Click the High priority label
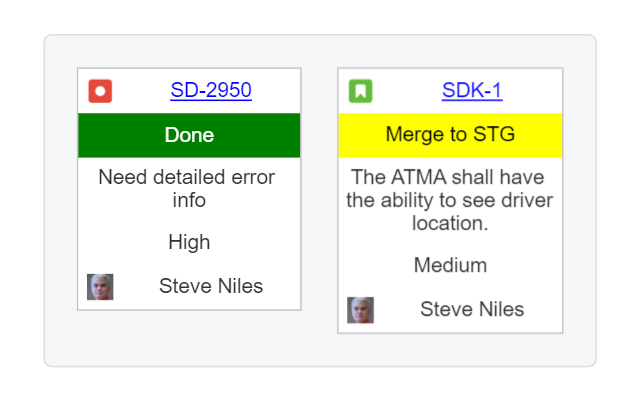Image resolution: width=630 pixels, height=406 pixels. pyautogui.click(x=189, y=242)
